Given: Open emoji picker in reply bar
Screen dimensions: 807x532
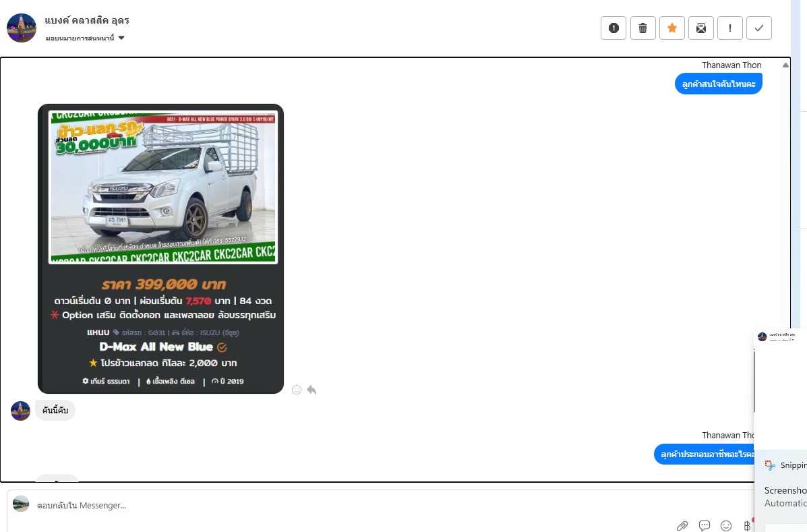Looking at the screenshot, I should pyautogui.click(x=725, y=525).
